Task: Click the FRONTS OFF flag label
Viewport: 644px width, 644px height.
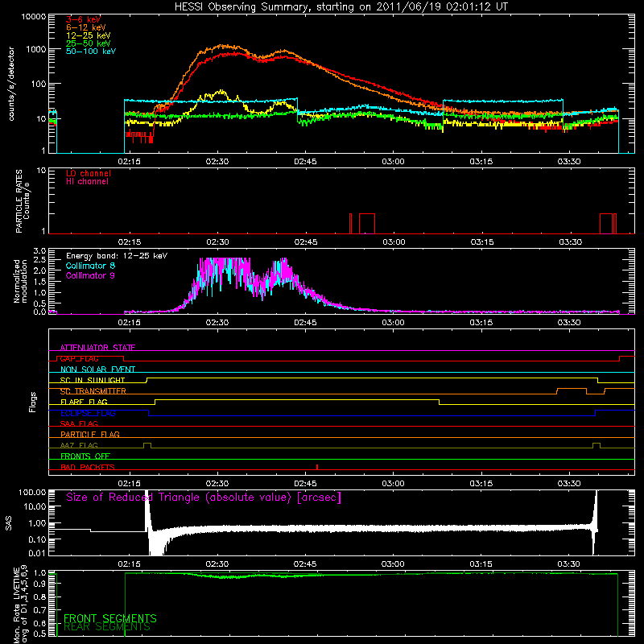Action: coord(85,456)
